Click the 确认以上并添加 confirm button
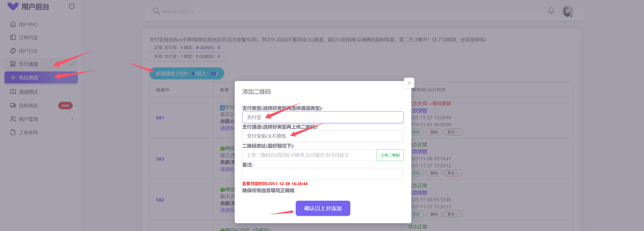Screen dimensions: 644x231 click(323, 208)
